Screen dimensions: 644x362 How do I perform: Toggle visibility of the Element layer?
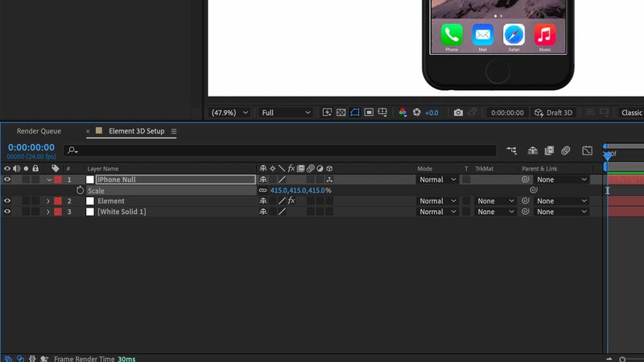pyautogui.click(x=7, y=201)
